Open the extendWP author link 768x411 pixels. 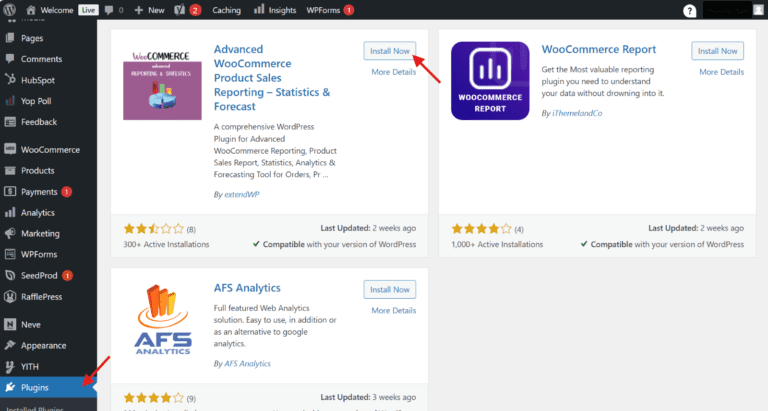click(241, 194)
